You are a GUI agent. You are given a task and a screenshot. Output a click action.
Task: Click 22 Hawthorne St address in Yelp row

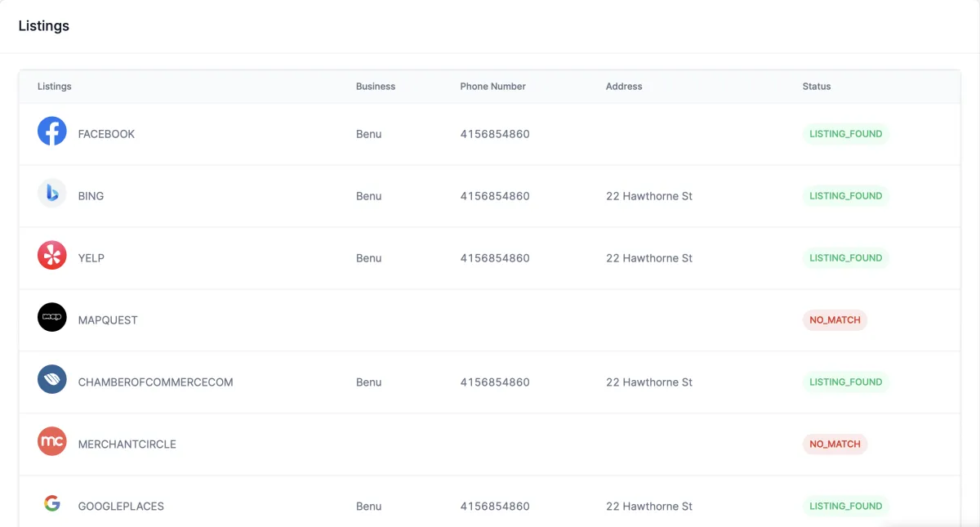649,258
